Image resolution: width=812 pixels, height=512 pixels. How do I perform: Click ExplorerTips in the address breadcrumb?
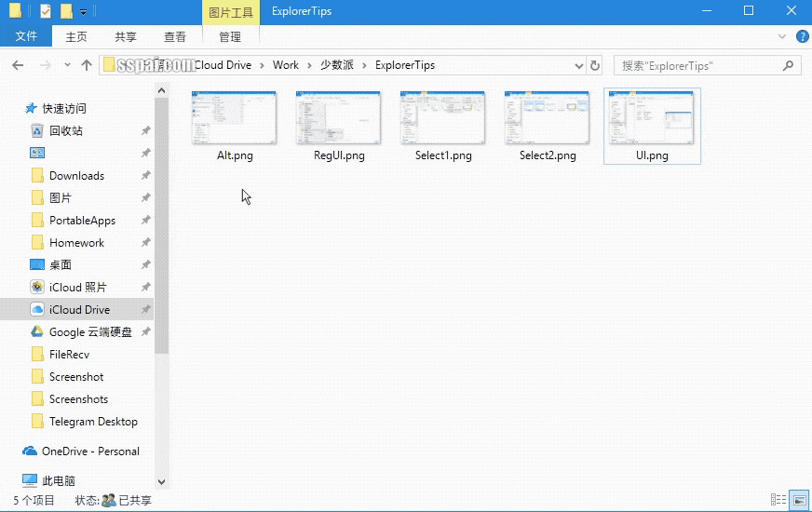405,65
